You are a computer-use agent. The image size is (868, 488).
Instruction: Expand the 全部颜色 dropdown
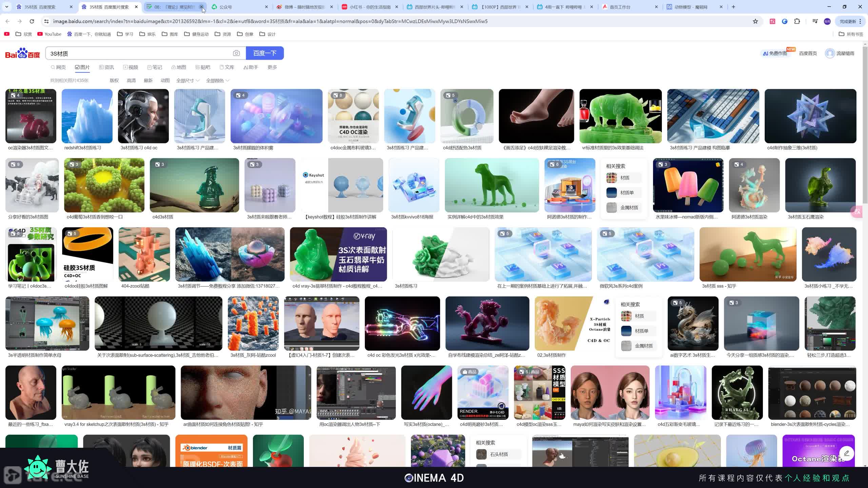click(217, 81)
